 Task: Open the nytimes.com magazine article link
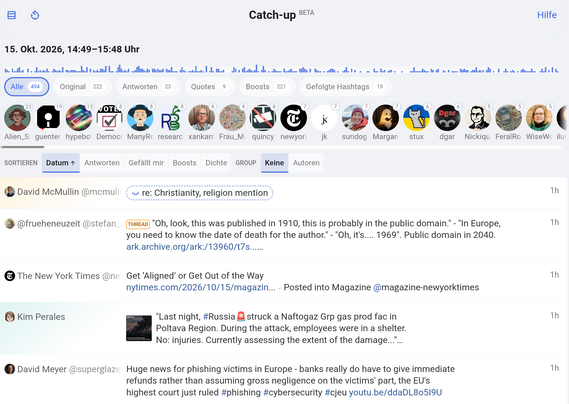tap(201, 287)
